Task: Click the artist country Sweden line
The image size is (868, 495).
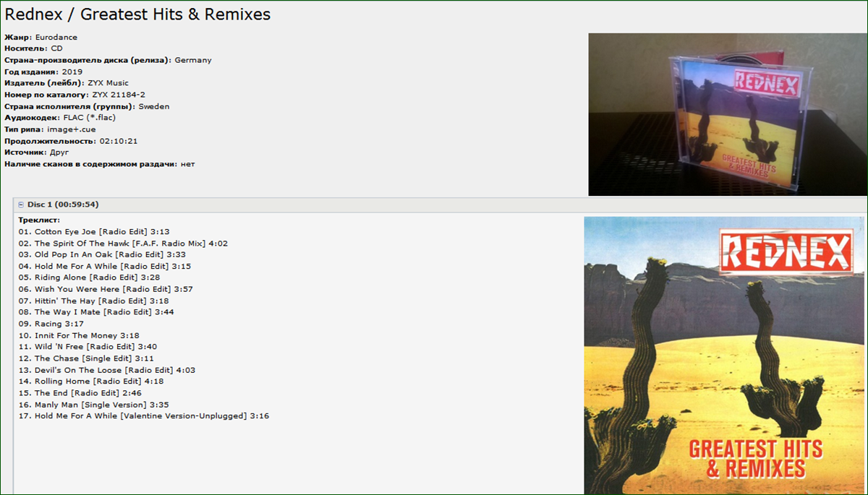Action: pos(87,106)
